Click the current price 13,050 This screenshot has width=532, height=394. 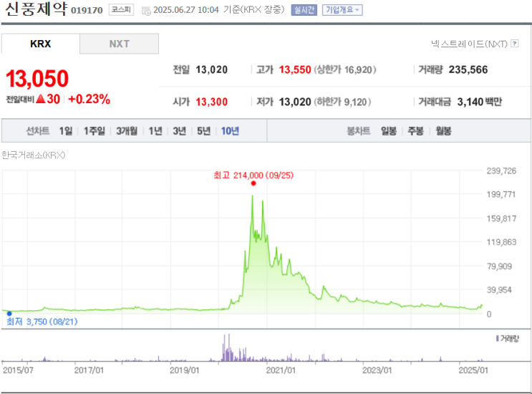[x=37, y=78]
